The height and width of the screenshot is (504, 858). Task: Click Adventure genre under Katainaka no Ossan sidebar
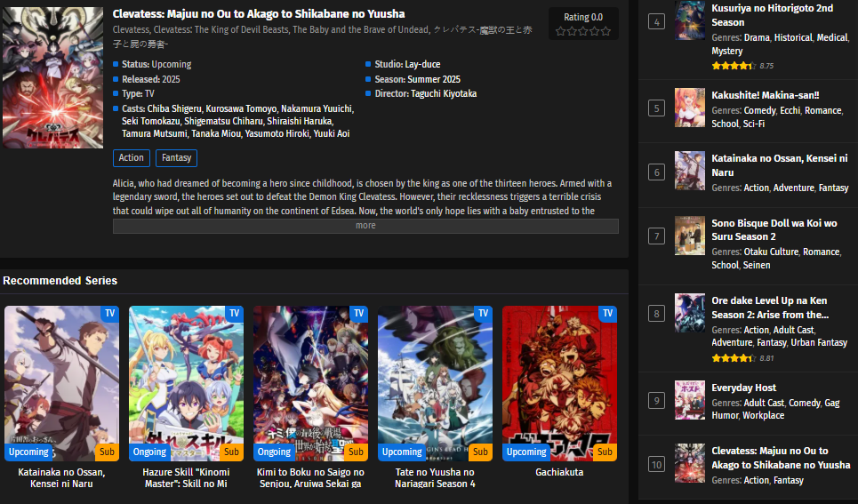pos(793,188)
